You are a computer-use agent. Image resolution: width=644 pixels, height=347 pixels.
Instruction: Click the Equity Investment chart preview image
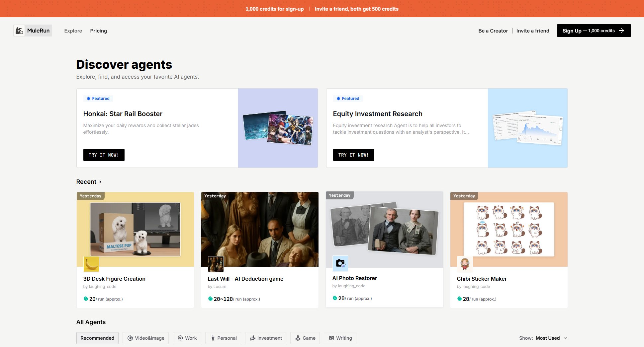click(x=528, y=128)
